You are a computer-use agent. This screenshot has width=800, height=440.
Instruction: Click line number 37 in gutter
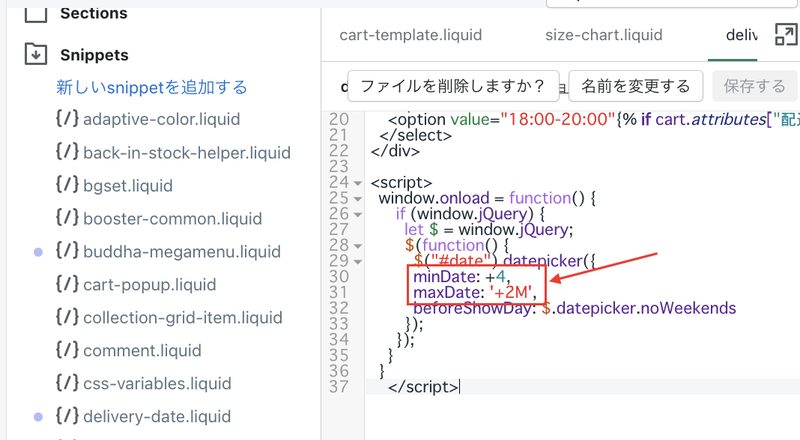pyautogui.click(x=339, y=387)
